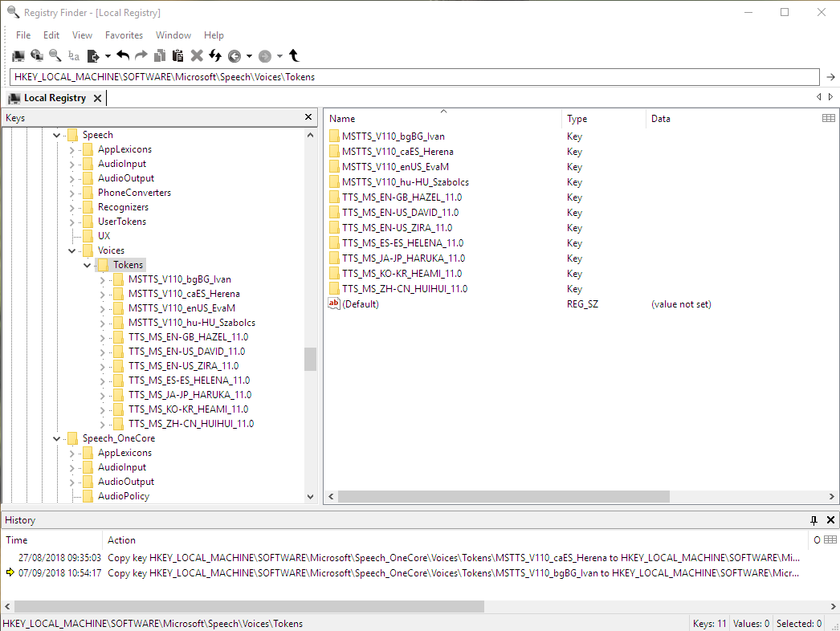Close the Local Registry tab

click(x=97, y=98)
